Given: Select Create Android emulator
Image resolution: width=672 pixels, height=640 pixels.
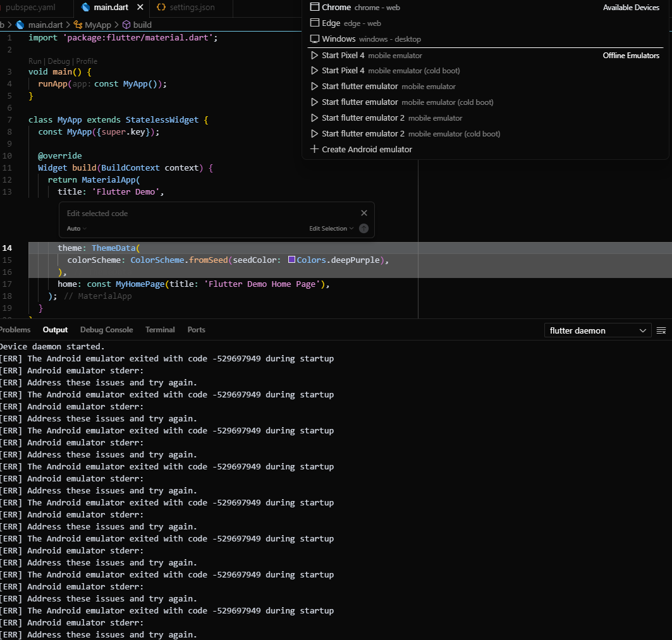Looking at the screenshot, I should pyautogui.click(x=484, y=150).
